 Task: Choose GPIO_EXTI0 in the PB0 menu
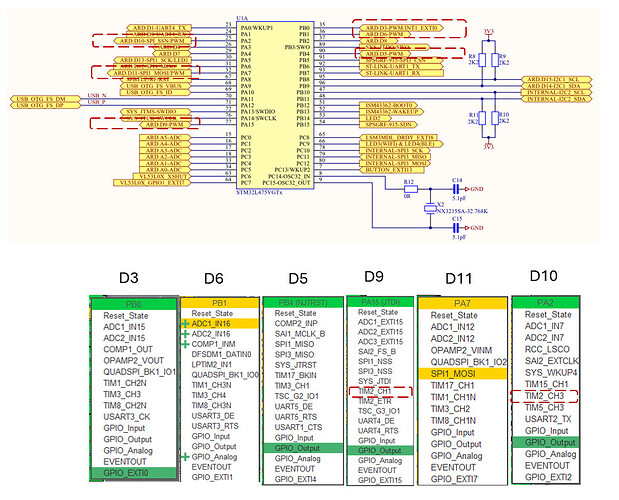pos(135,473)
